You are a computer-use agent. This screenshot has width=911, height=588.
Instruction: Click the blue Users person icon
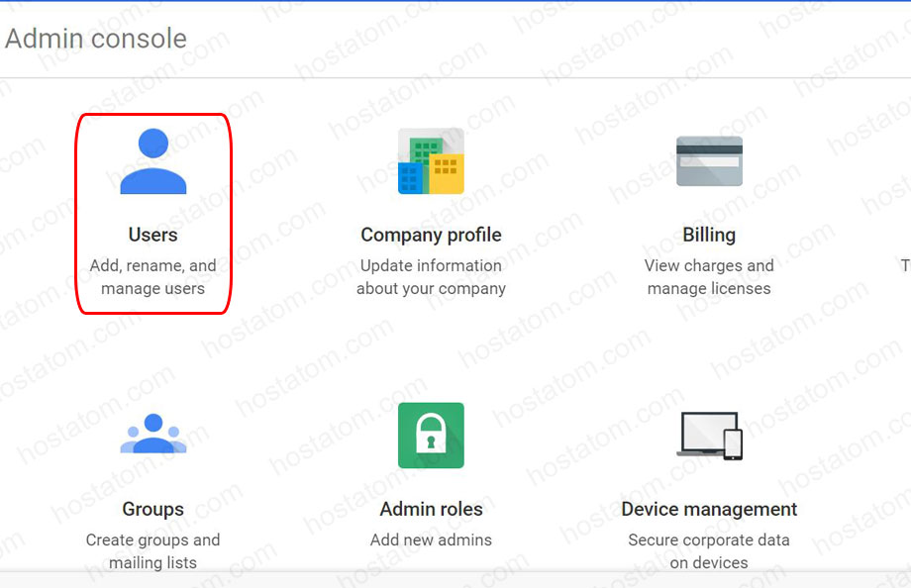(x=153, y=161)
